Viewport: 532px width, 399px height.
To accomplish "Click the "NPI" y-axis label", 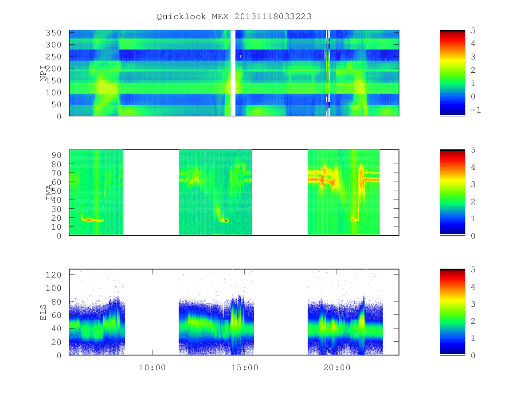I will 43,73.
